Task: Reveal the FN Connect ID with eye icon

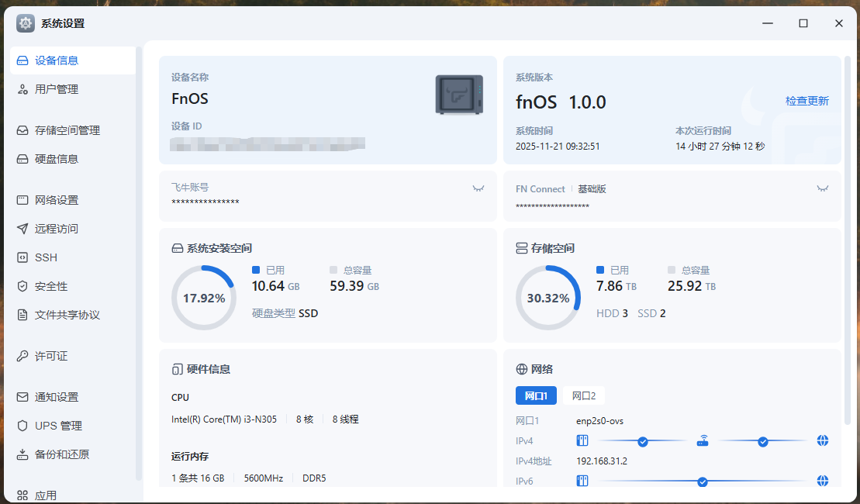Action: click(x=822, y=188)
